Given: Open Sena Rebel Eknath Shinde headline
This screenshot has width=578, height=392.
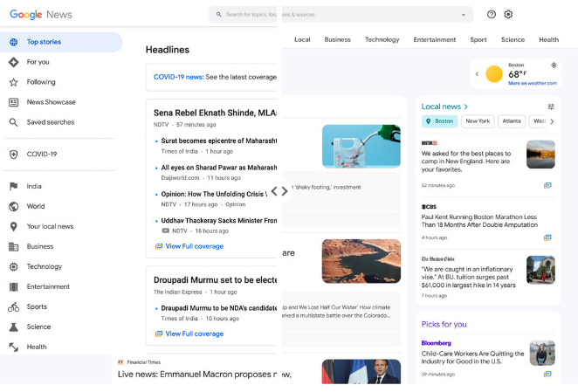Looking at the screenshot, I should [x=215, y=113].
